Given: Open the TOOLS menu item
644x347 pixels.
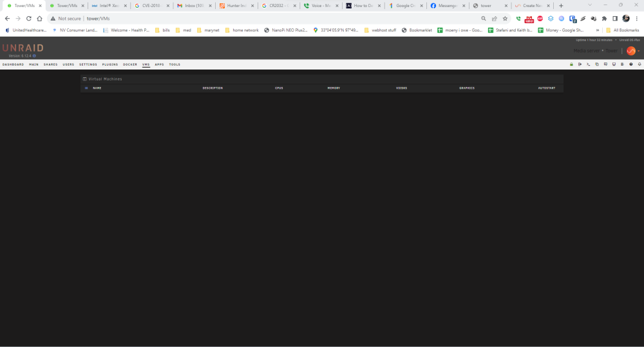Looking at the screenshot, I should click(x=175, y=64).
